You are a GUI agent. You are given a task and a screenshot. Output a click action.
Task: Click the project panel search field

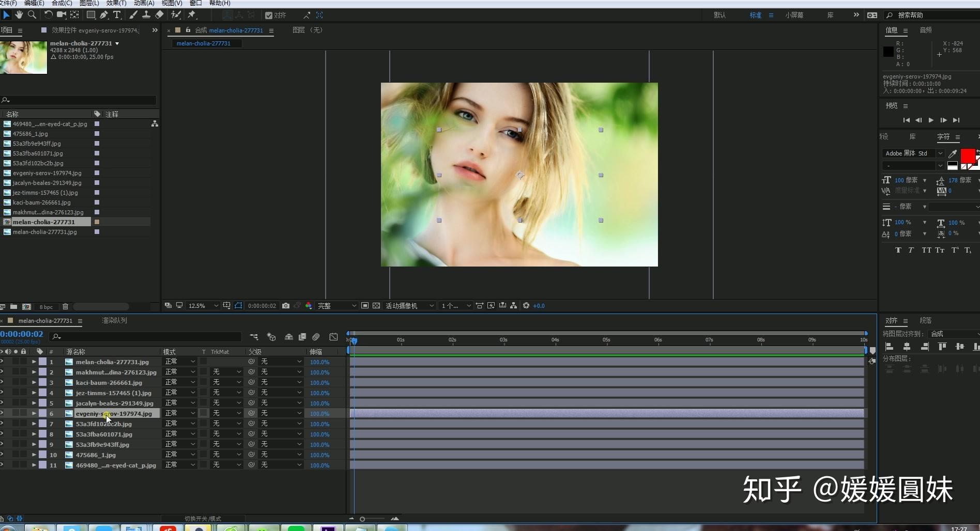pyautogui.click(x=79, y=100)
